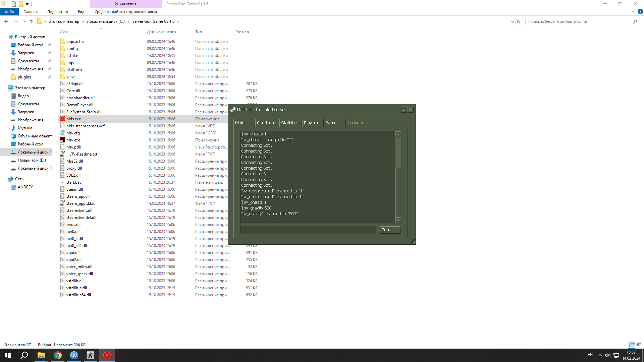Refresh the Server Gun Game folder
The width and height of the screenshot is (644, 362).
click(x=519, y=21)
